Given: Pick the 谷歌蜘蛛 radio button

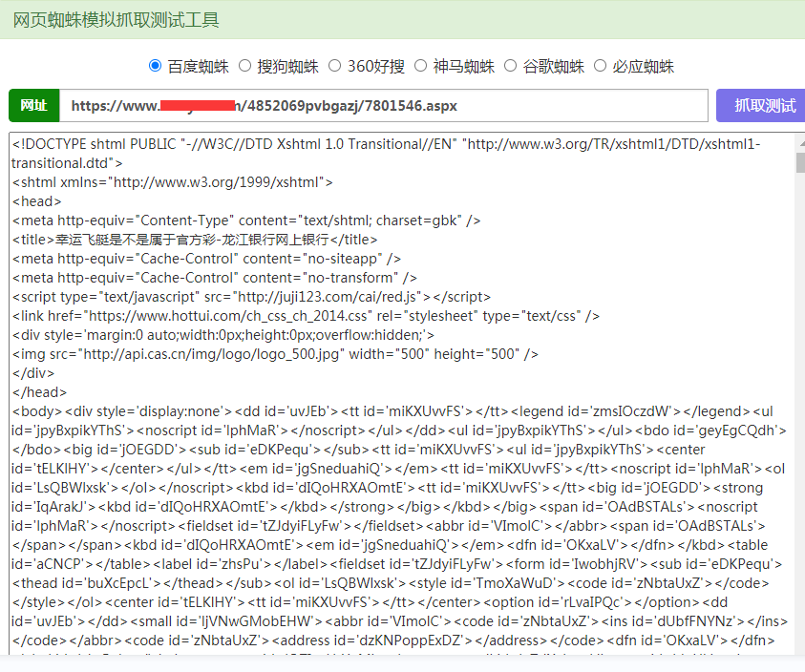Looking at the screenshot, I should point(510,66).
